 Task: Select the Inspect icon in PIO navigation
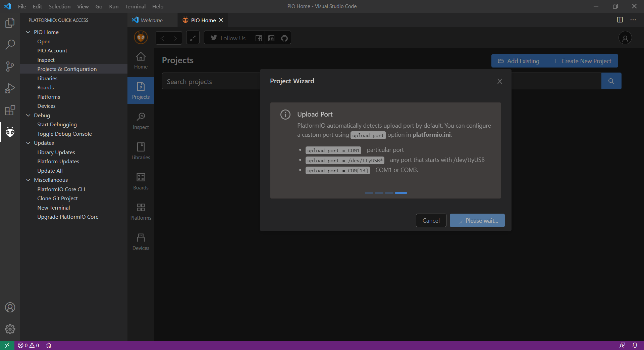141,120
